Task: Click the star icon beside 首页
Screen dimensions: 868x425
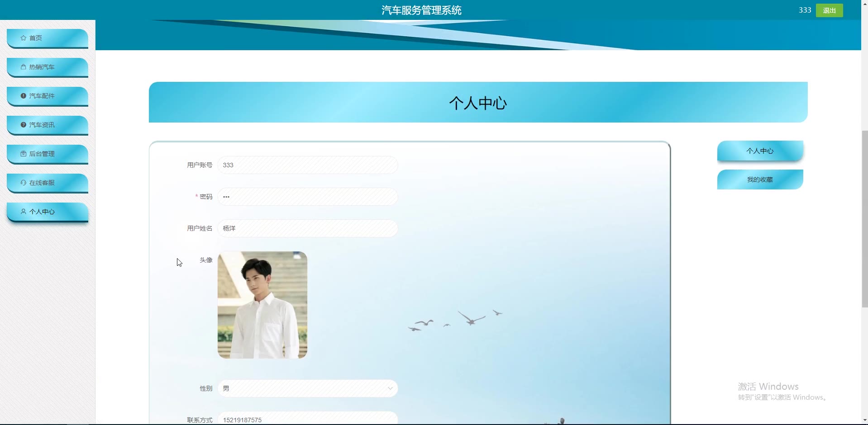Action: pos(24,38)
